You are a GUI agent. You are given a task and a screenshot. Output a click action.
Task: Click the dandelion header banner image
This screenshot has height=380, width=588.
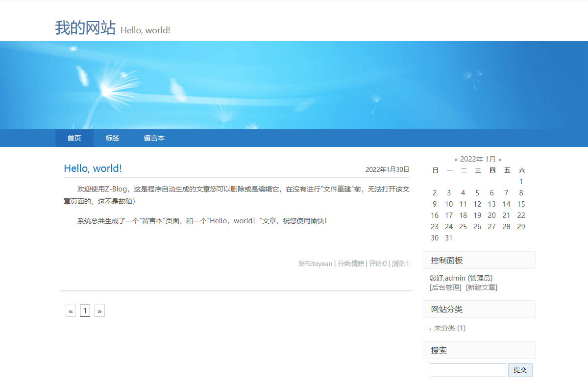pyautogui.click(x=294, y=85)
